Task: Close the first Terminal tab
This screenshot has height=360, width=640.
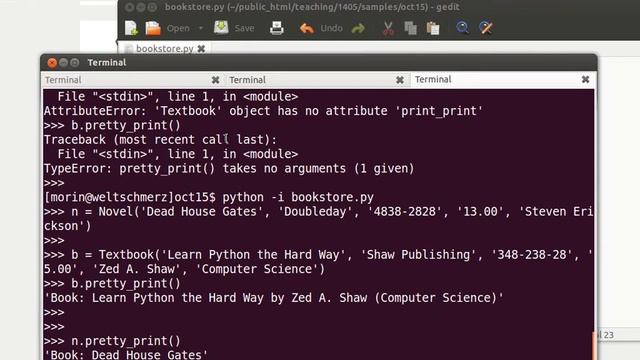Action: click(216, 80)
